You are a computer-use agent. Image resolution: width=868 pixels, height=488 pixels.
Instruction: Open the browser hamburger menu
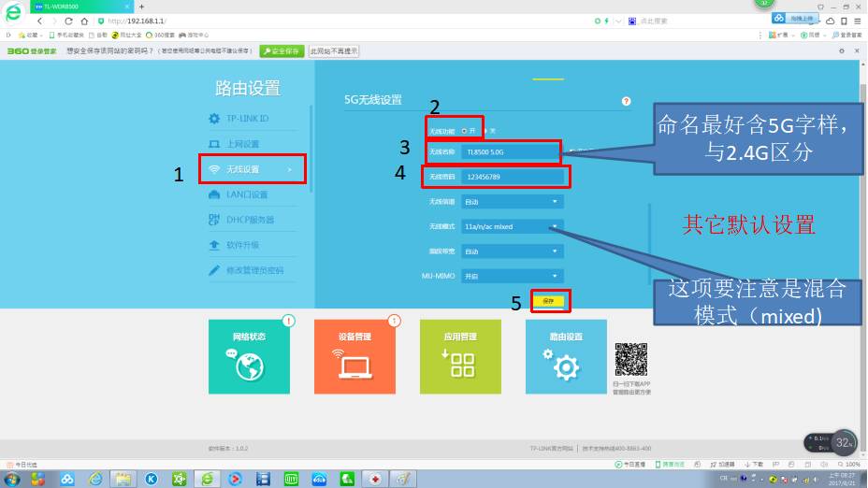click(857, 21)
